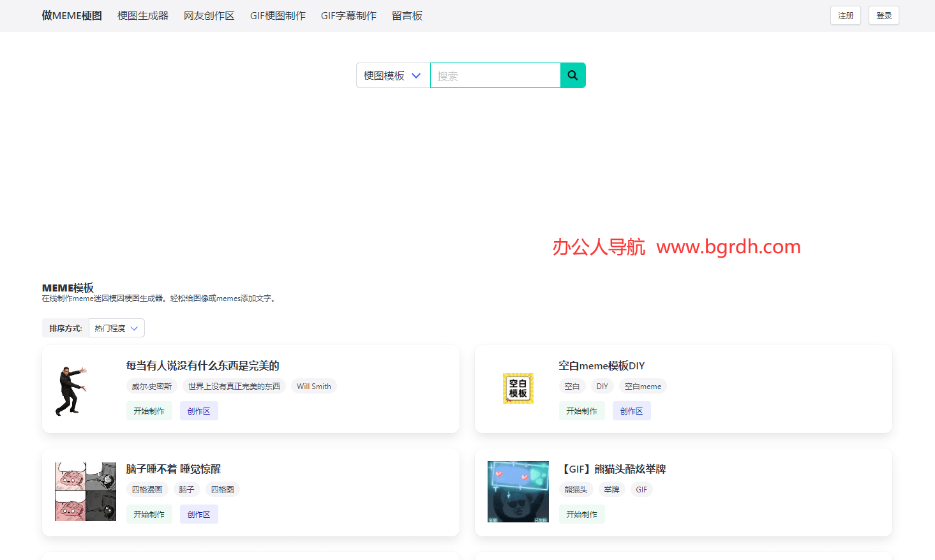Select the Will Smith tag
The height and width of the screenshot is (560, 935).
(x=313, y=386)
